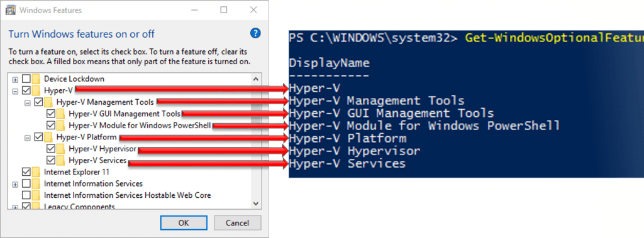Image resolution: width=644 pixels, height=238 pixels.
Task: Click the scrollbar down arrow
Action: coord(255,203)
